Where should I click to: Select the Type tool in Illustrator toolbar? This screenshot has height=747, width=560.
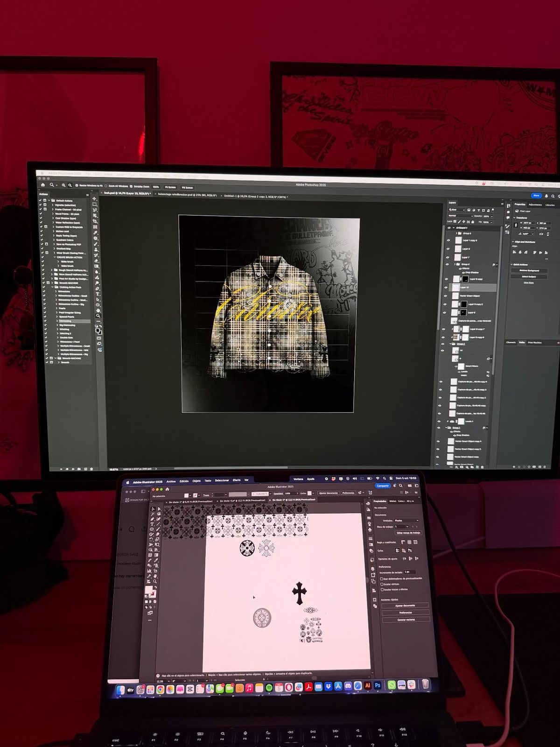coord(152,524)
